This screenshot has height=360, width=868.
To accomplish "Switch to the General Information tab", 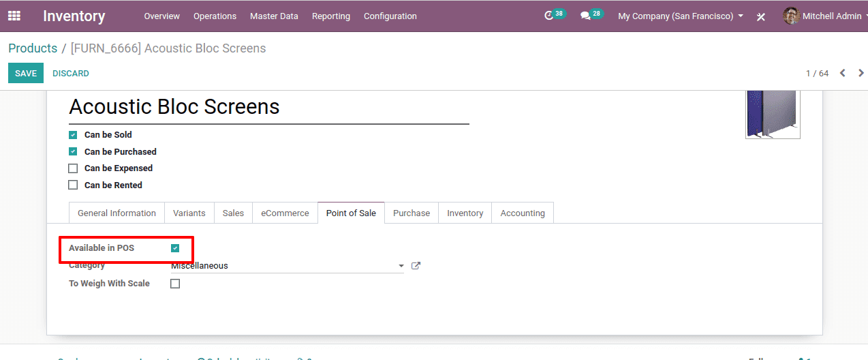I will [x=117, y=213].
